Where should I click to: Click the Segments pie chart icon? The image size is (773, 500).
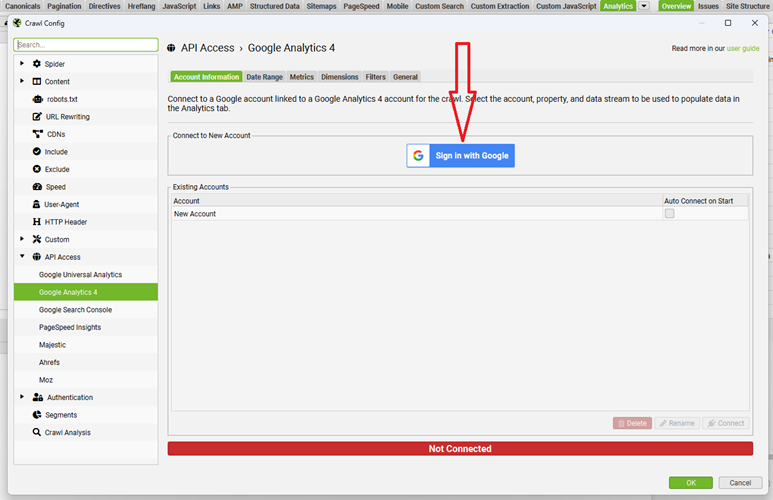[x=36, y=415]
